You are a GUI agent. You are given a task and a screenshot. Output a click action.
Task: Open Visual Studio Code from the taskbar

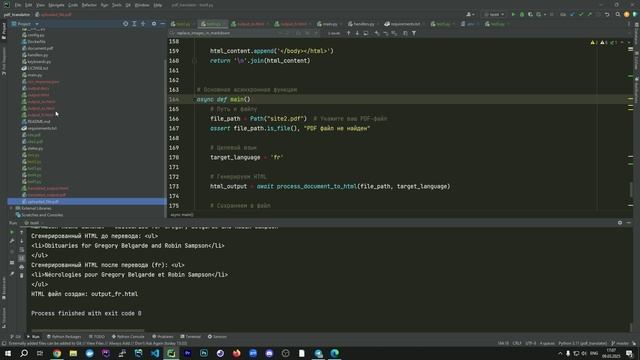(155, 353)
